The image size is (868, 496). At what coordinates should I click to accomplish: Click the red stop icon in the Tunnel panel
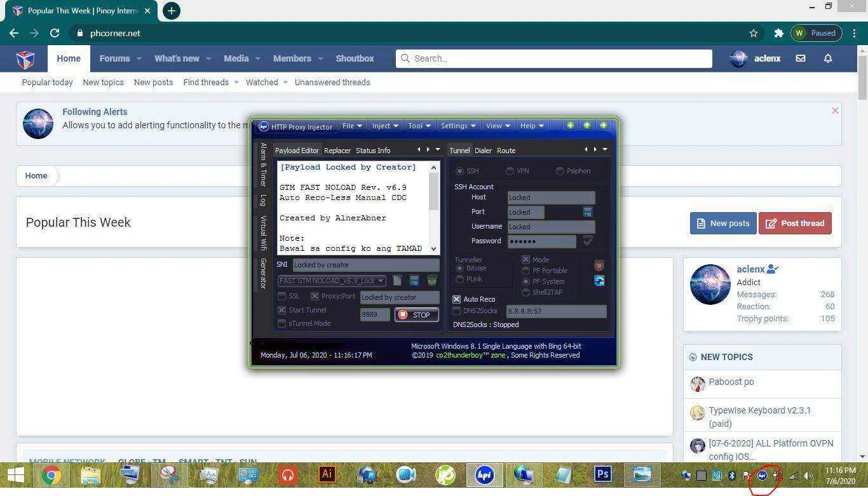click(x=599, y=265)
